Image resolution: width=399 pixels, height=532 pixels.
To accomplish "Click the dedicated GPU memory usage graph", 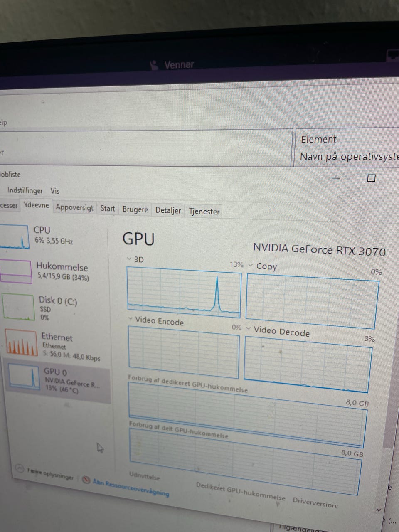I will click(x=248, y=415).
